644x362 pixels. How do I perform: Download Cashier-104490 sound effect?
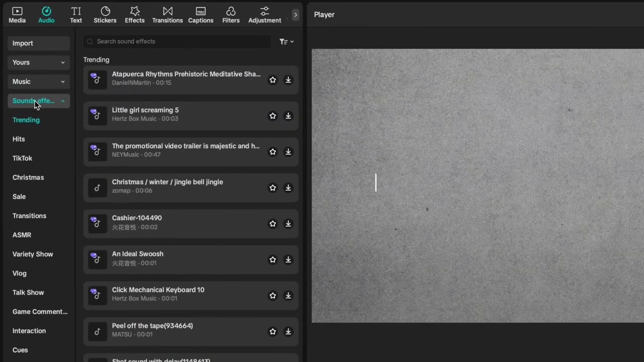pyautogui.click(x=288, y=223)
